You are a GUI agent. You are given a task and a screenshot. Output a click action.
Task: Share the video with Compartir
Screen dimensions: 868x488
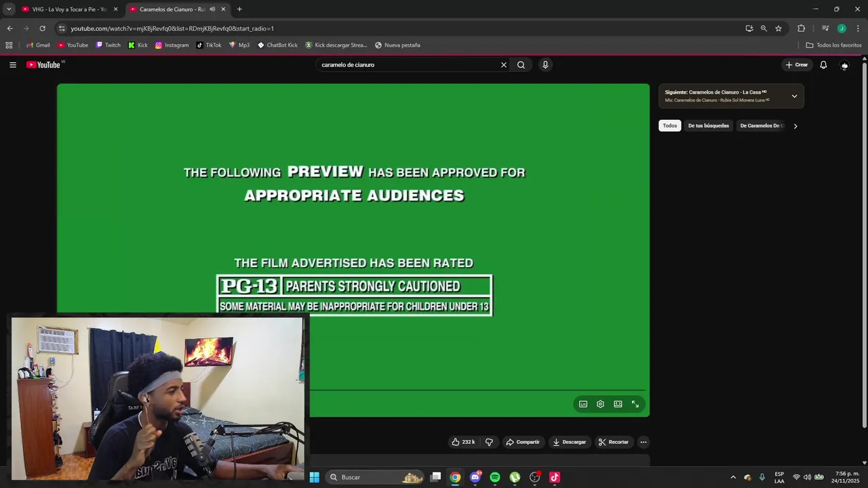pos(523,442)
